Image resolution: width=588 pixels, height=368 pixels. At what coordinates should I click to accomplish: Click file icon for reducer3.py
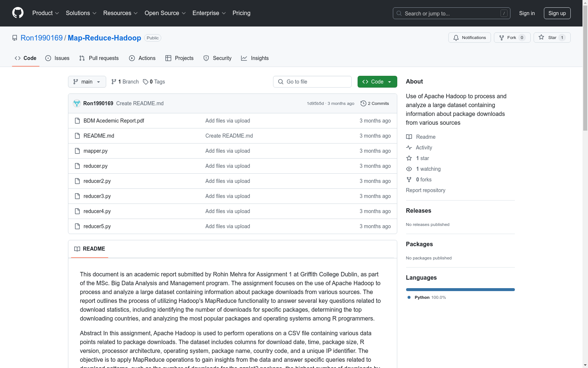point(77,196)
